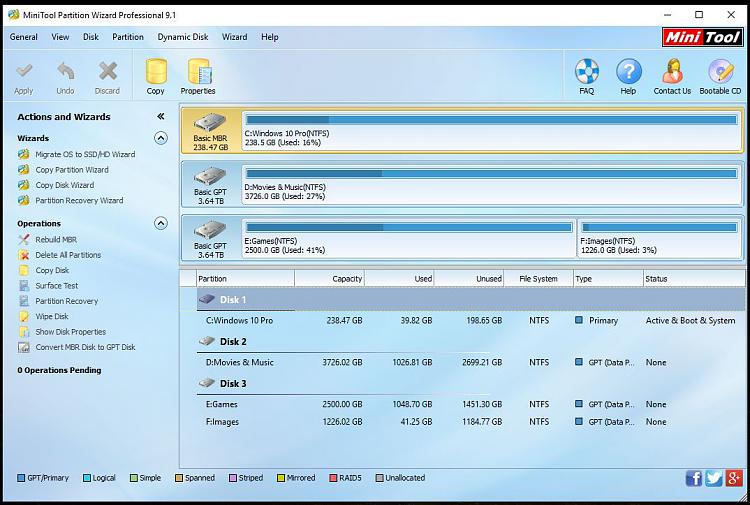750x505 pixels.
Task: Sort by the Partition column header
Action: (x=245, y=279)
